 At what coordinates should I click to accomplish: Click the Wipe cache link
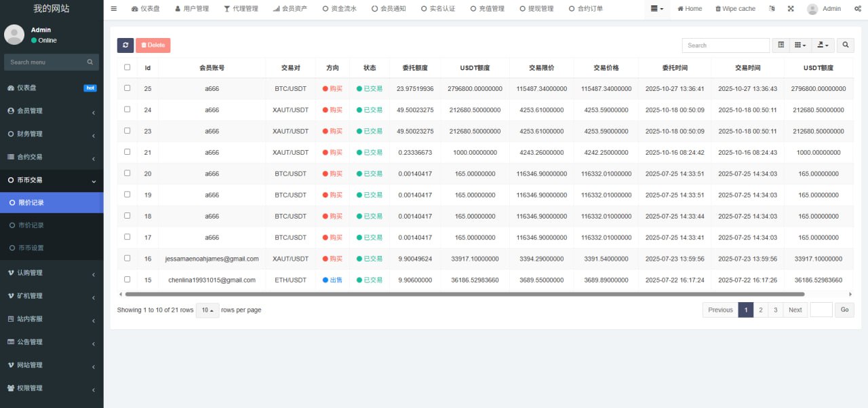pos(735,9)
